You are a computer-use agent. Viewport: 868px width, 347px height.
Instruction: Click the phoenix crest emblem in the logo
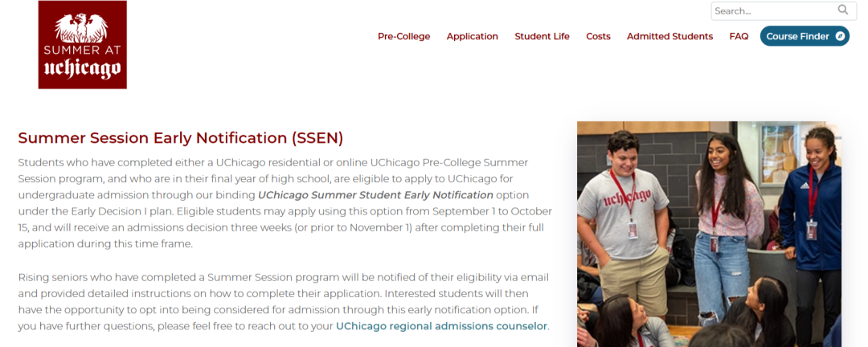pos(81,27)
